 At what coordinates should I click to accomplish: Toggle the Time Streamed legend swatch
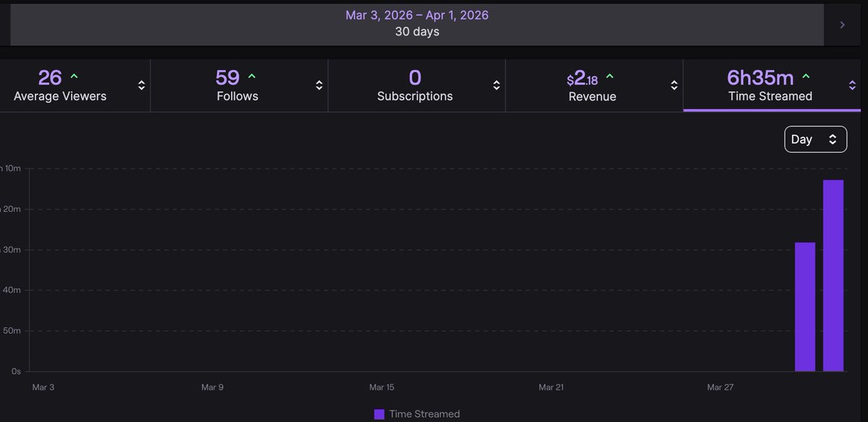[379, 414]
